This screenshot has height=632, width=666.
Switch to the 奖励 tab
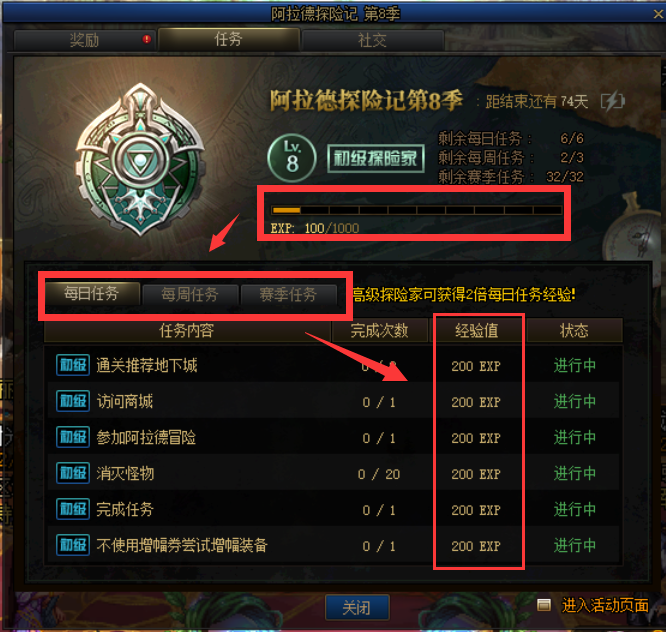pyautogui.click(x=85, y=40)
